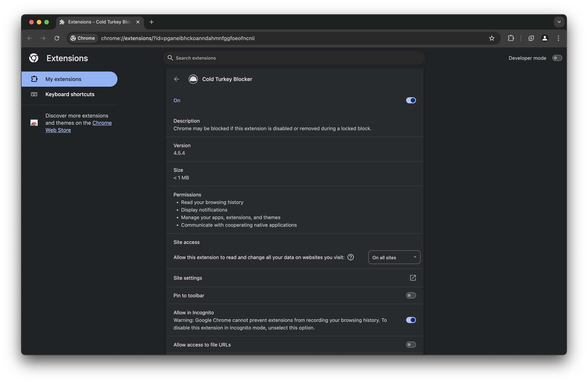
Task: Open the Chrome profile avatar
Action: tap(544, 38)
